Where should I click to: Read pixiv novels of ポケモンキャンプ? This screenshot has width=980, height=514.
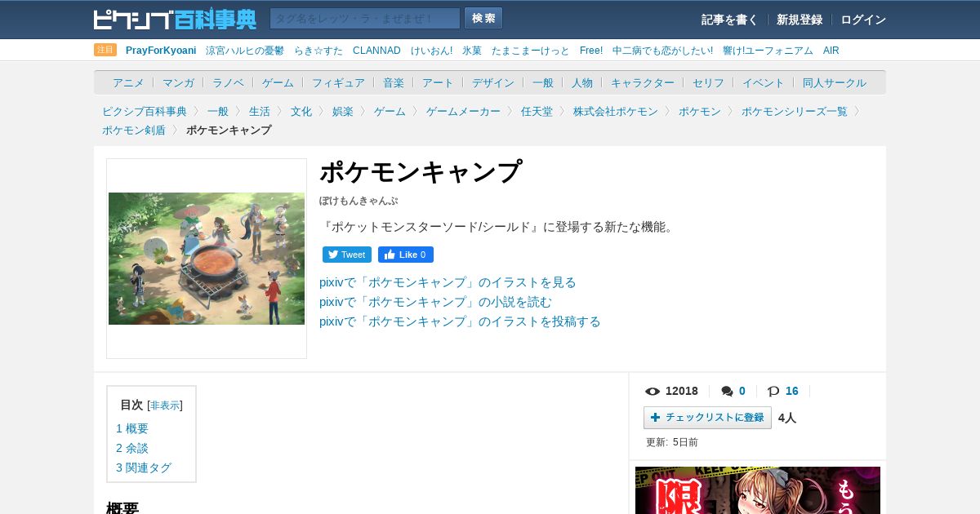tap(435, 302)
